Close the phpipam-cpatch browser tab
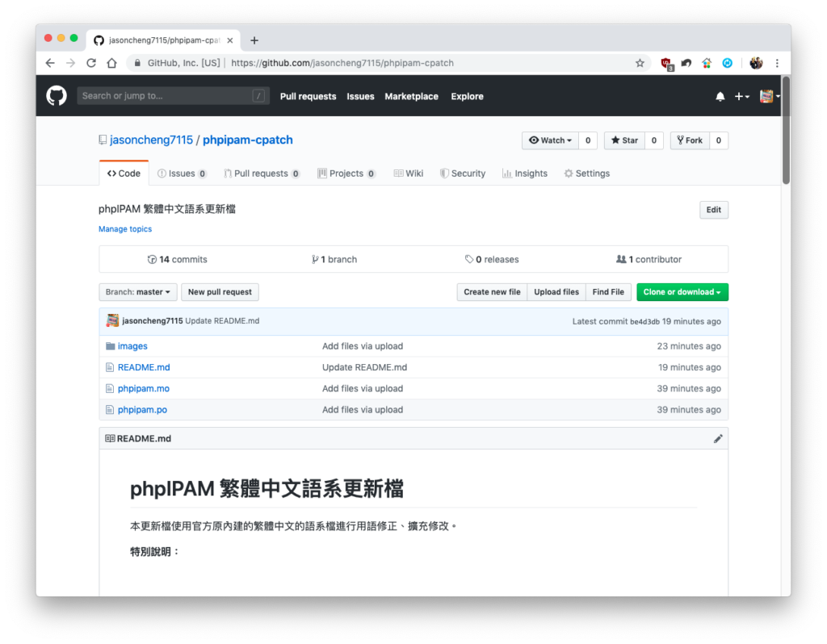This screenshot has width=827, height=644. (230, 40)
